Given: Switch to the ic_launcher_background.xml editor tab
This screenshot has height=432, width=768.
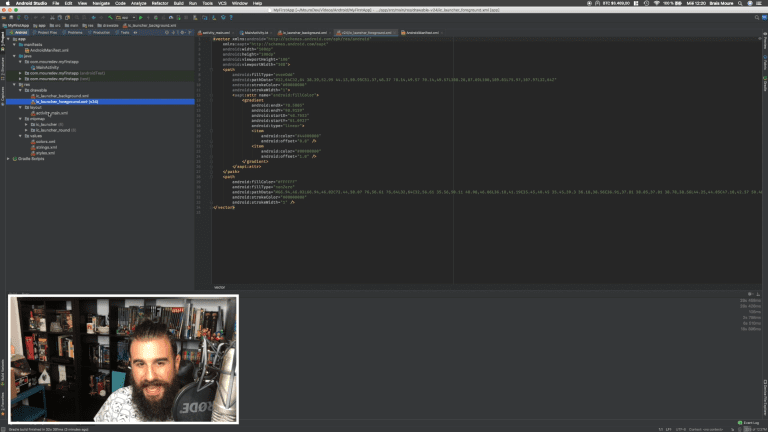Looking at the screenshot, I should [x=304, y=33].
